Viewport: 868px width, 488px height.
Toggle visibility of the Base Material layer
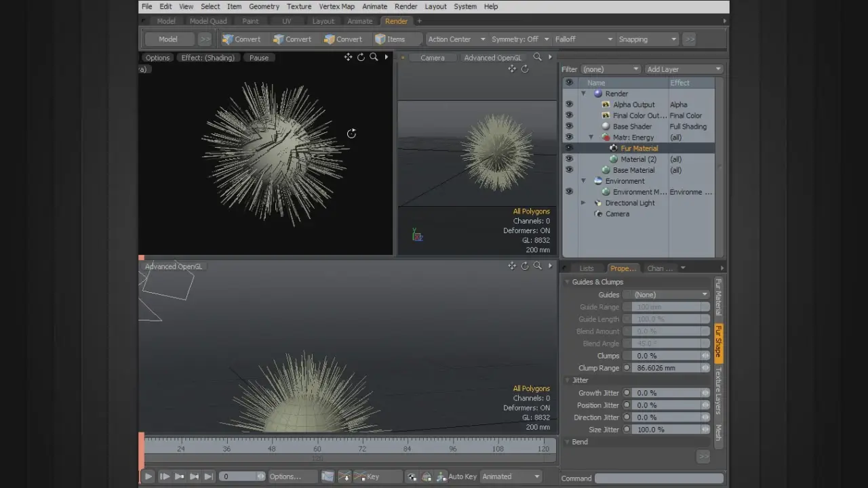(x=569, y=169)
